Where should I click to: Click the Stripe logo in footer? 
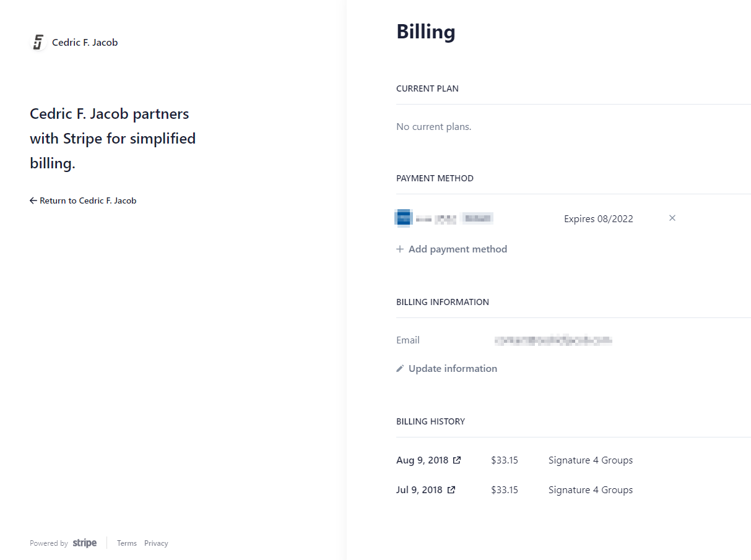[x=85, y=543]
